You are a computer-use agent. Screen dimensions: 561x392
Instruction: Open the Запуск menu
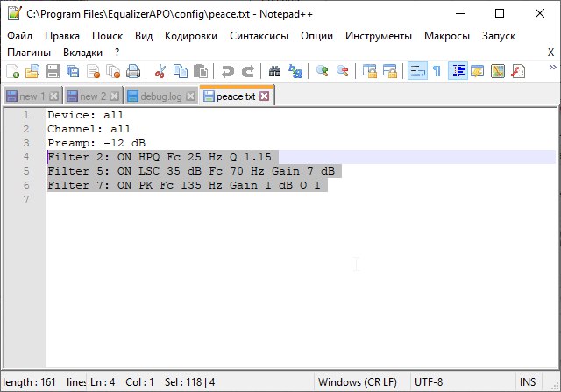pos(499,36)
